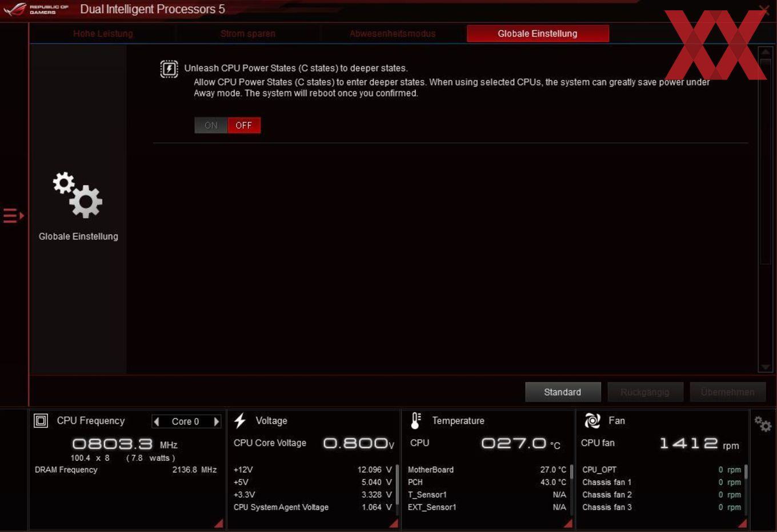Click the Chassis fan 2 row

pyautogui.click(x=662, y=495)
